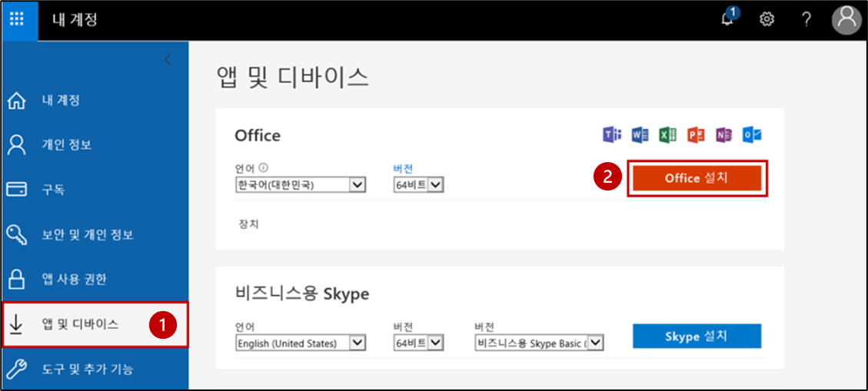Click the Teams app icon
The image size is (868, 391).
click(x=612, y=134)
